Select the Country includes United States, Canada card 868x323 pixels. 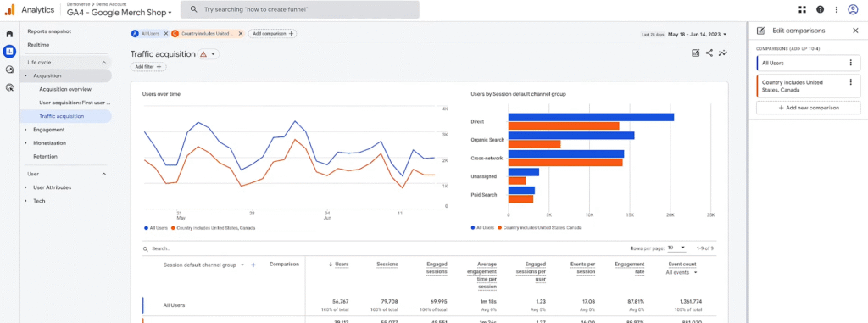pyautogui.click(x=808, y=86)
